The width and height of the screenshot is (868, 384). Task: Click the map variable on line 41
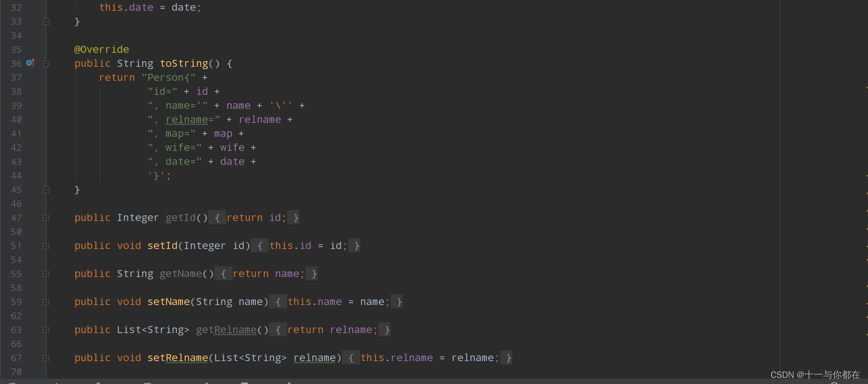tap(223, 134)
